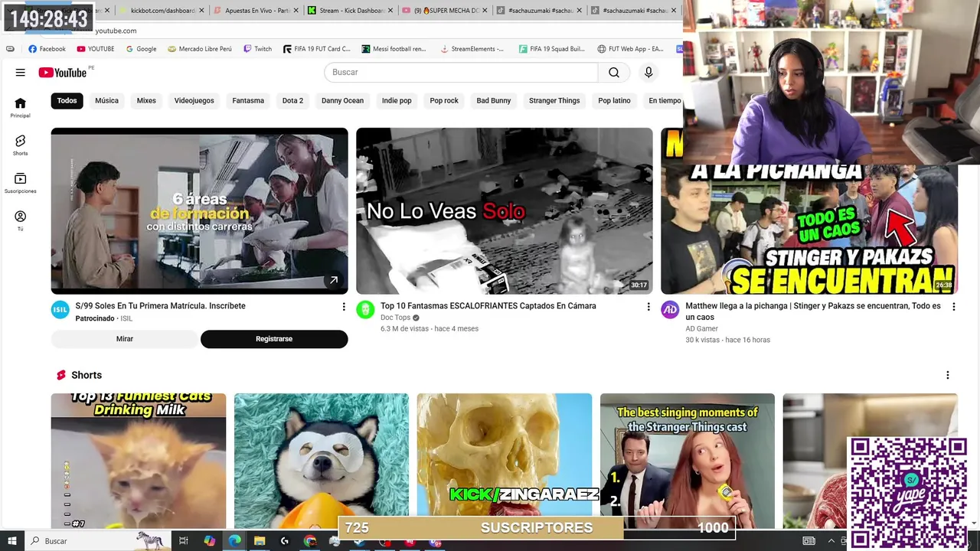Click the YouTube Buscar search field
The height and width of the screenshot is (551, 980).
[462, 72]
